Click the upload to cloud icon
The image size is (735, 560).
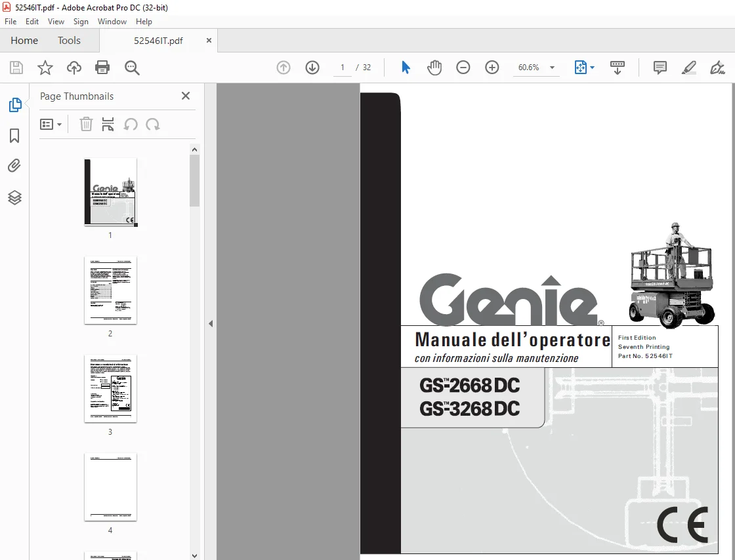[x=74, y=68]
